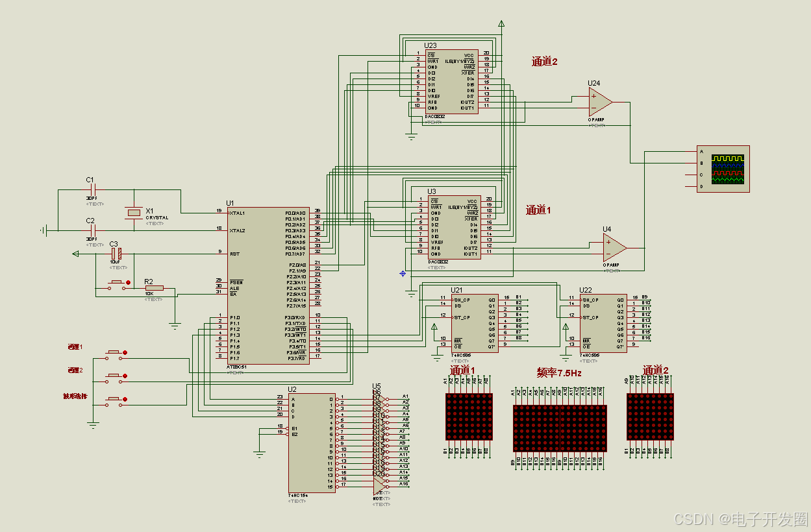Screen dimensions: 811x532
Task: Click the NOT gate on U2 output 0
Action: 381,399
